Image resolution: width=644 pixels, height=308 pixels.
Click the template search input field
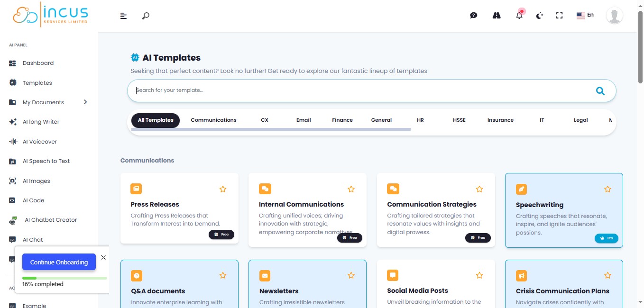tap(360, 91)
